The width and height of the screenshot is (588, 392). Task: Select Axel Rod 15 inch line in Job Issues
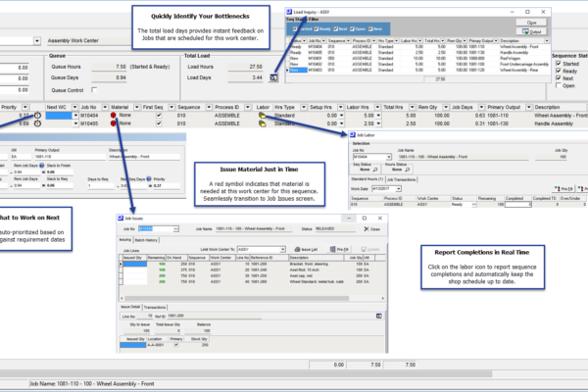[x=253, y=269]
